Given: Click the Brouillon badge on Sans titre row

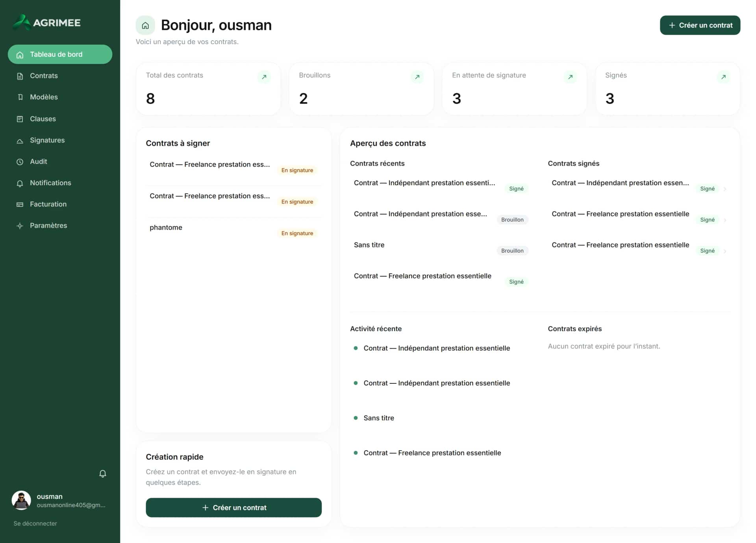Looking at the screenshot, I should tap(512, 251).
